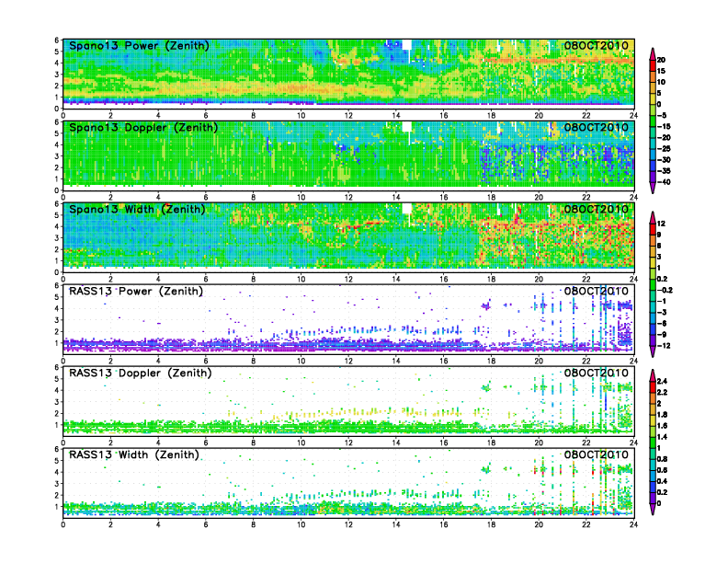The image size is (728, 563).
Task: Click the 0.4 label on the bottom colorbar
Action: coord(662,481)
